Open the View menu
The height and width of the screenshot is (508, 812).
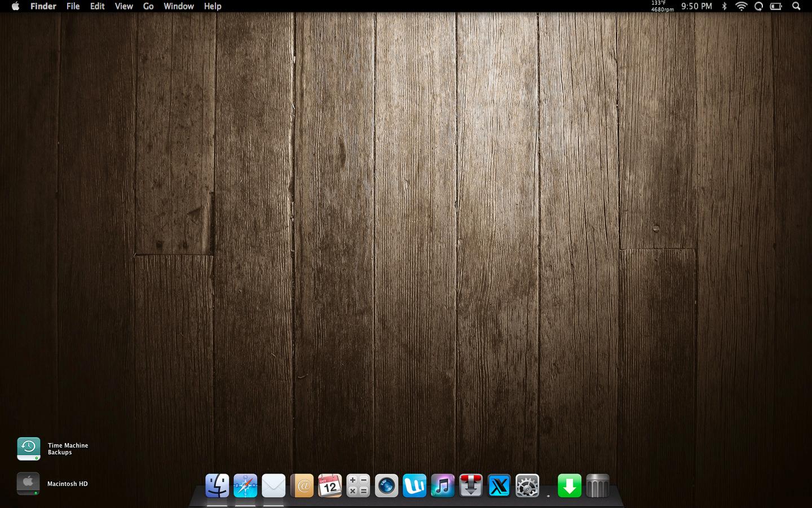(x=124, y=6)
